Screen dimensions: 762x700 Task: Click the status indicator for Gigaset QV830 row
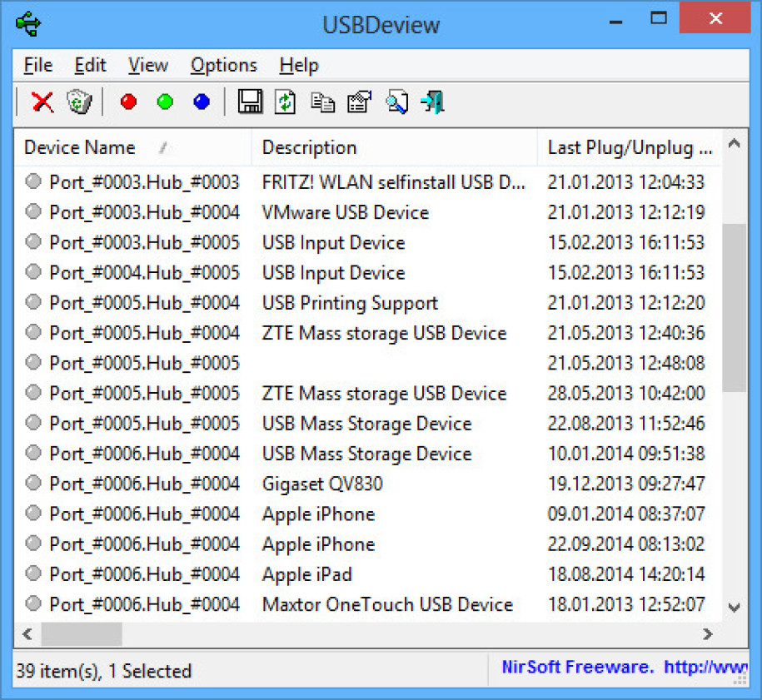tap(32, 484)
